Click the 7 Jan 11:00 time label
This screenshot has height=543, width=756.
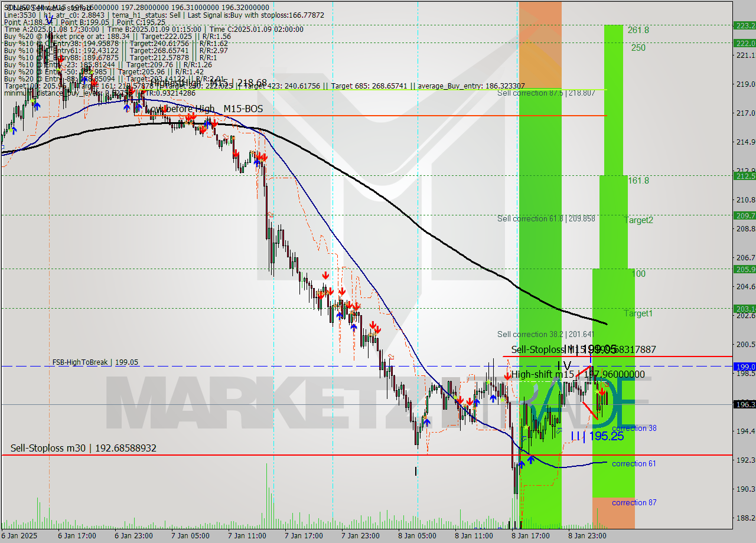[247, 536]
